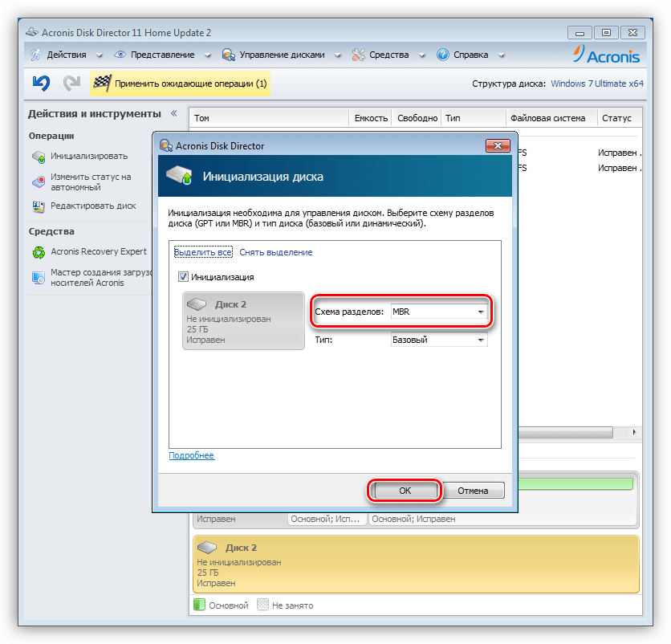The width and height of the screenshot is (671, 644).
Task: Click the Windows 7 Ultimate x64 disk layout link
Action: coord(597,84)
